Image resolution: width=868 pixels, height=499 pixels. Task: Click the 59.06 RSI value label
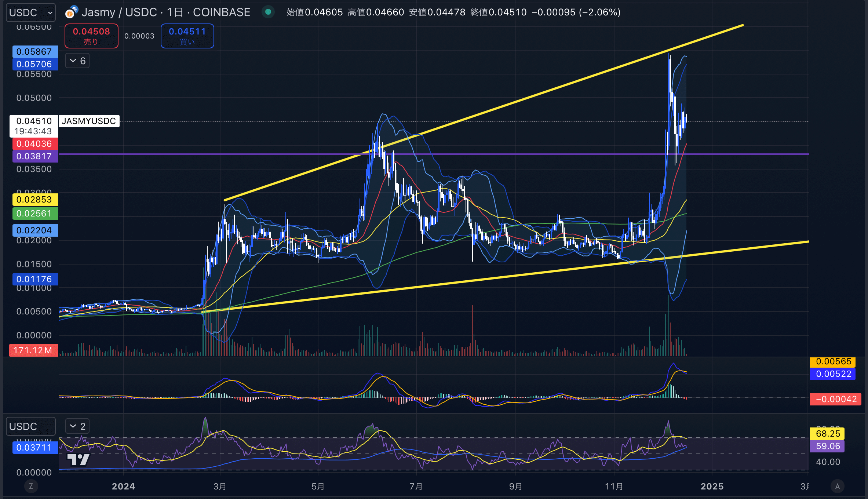coord(827,446)
